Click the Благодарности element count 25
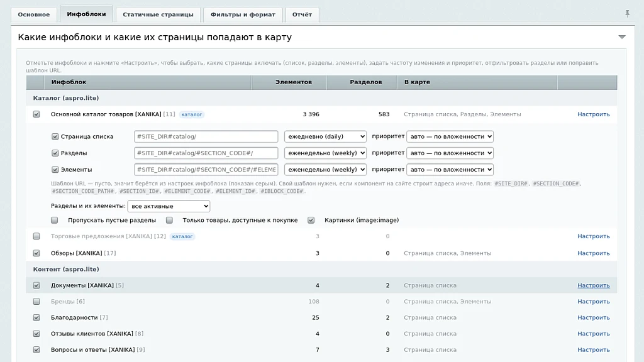 316,317
